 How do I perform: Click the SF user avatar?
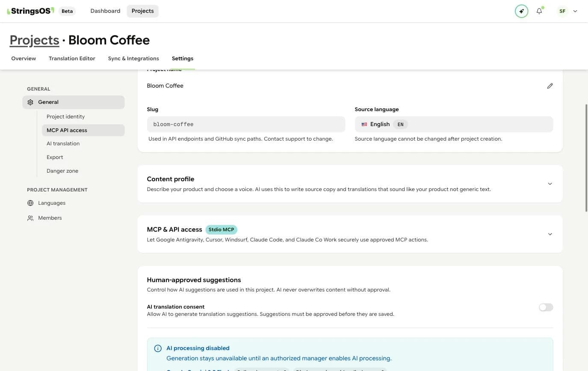pos(562,11)
